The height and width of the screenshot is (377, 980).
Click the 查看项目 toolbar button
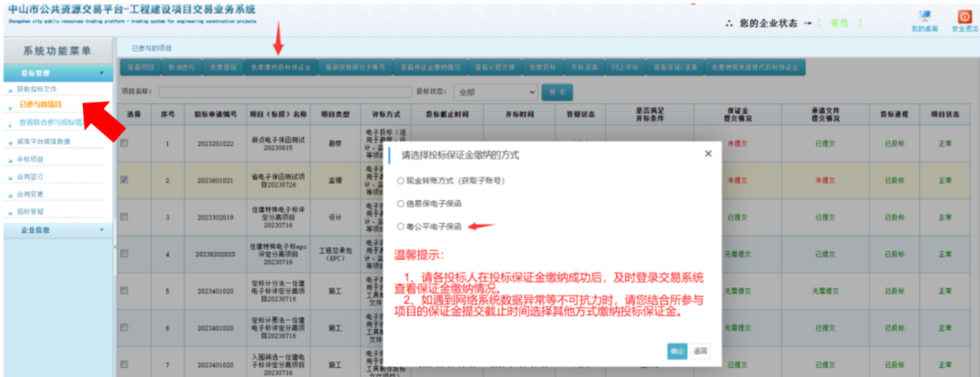click(141, 67)
